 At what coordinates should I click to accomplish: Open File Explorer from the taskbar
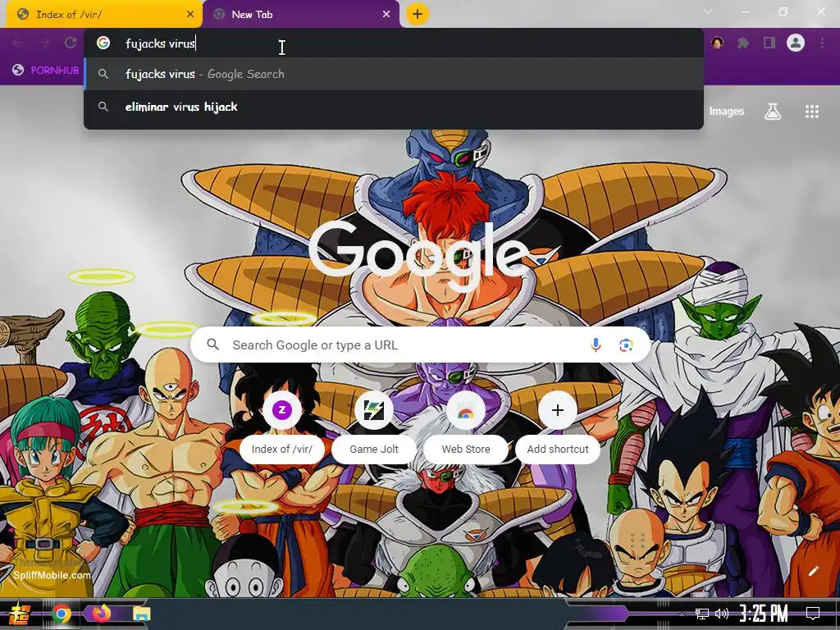click(x=141, y=614)
